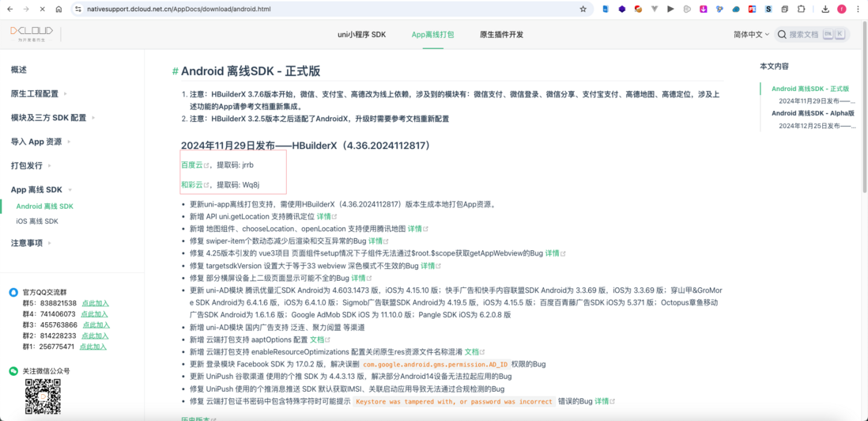Expand the 注意事项 sidebar section
Screen dimensions: 868x421
(x=31, y=243)
